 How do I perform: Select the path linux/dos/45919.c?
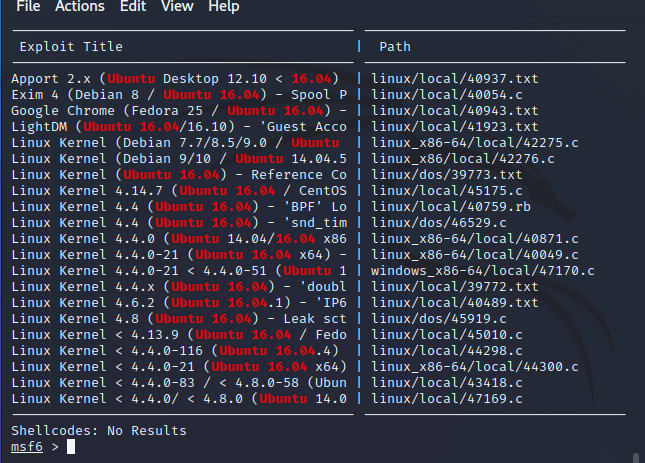[x=439, y=319]
